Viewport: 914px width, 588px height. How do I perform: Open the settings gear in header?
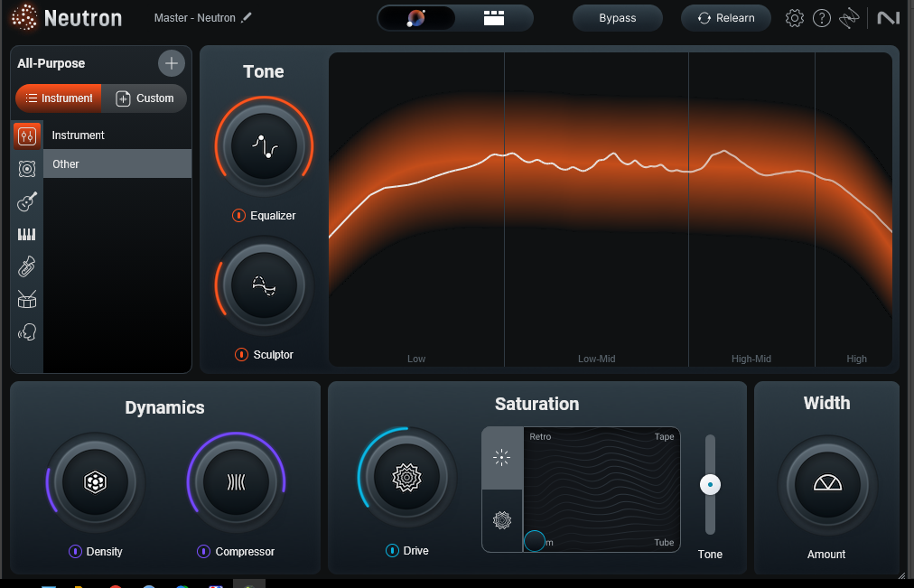pyautogui.click(x=794, y=18)
